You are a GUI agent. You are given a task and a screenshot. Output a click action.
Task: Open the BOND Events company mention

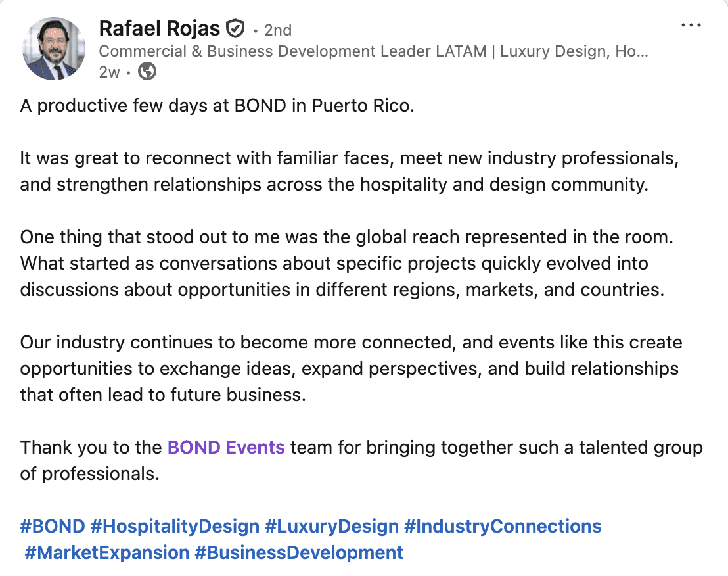pyautogui.click(x=225, y=447)
